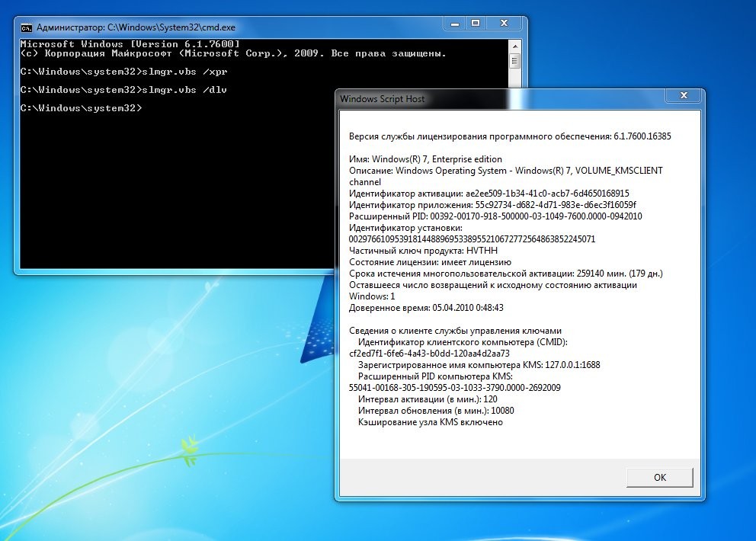Click the Microsoft Corp. 2009 copyright line
Screen dimensions: 756x541
coord(233,53)
